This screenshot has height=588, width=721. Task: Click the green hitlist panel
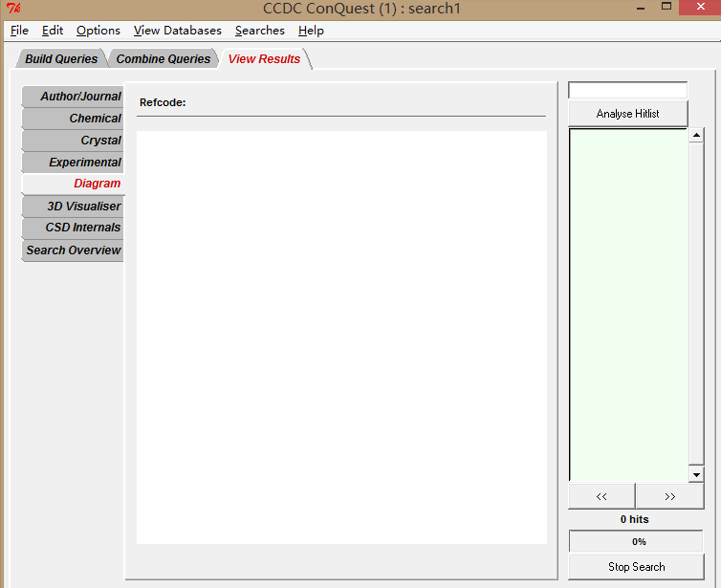[628, 305]
